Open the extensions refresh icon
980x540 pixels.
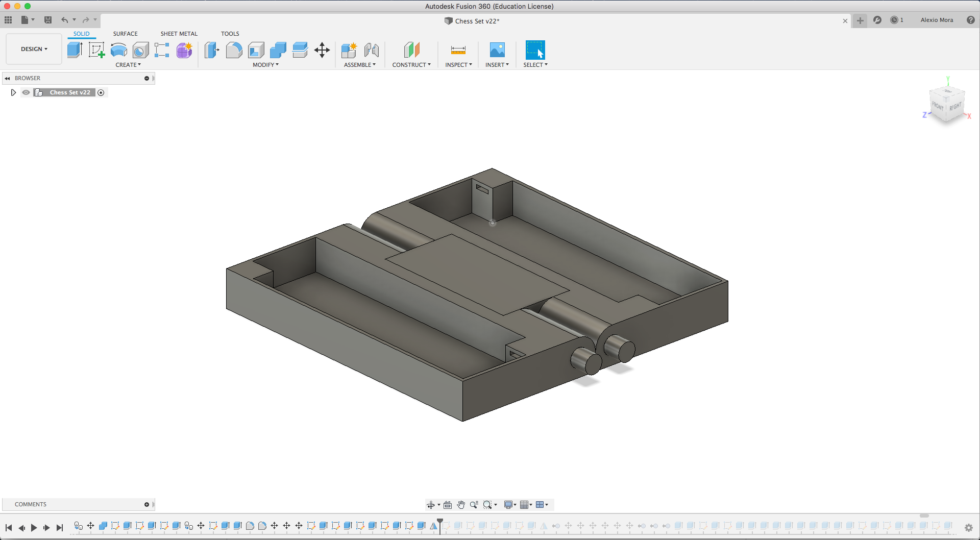click(x=877, y=20)
